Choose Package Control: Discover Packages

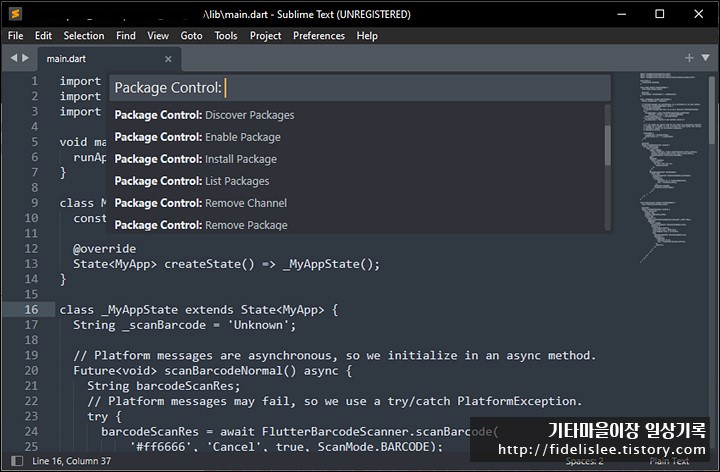357,115
